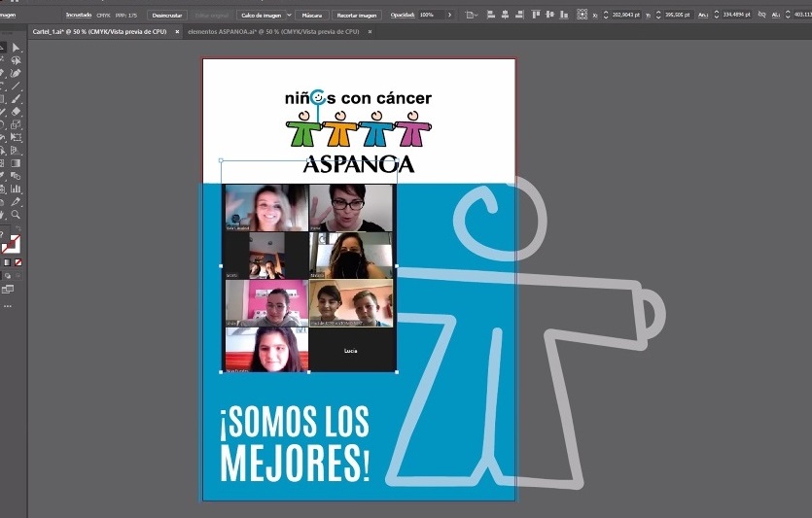Enable Draw Inside mode

coord(18,276)
